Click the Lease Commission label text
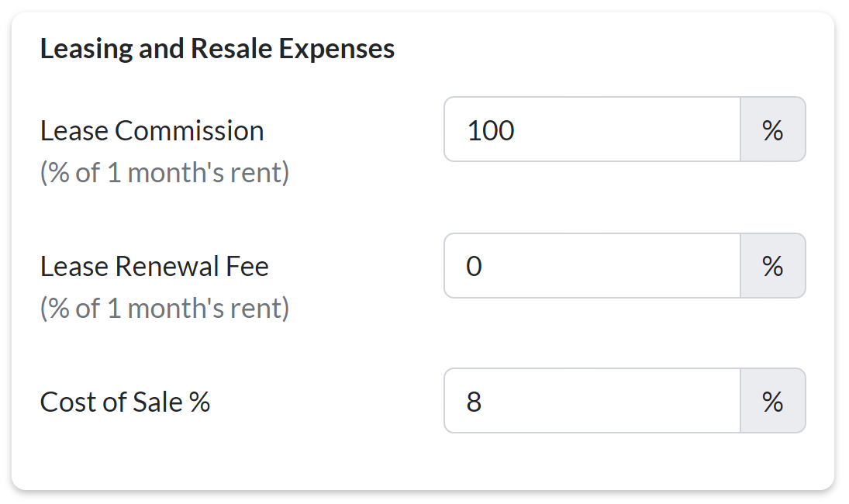 pos(152,130)
